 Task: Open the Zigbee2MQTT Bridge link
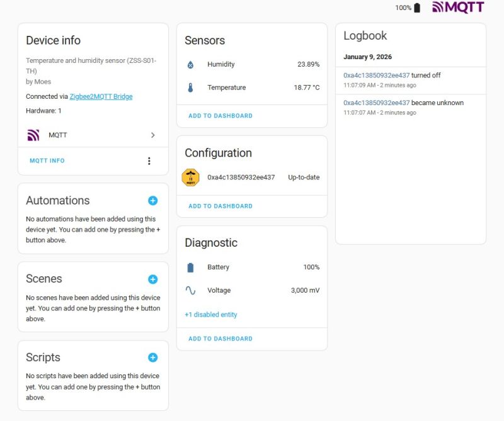pos(101,97)
